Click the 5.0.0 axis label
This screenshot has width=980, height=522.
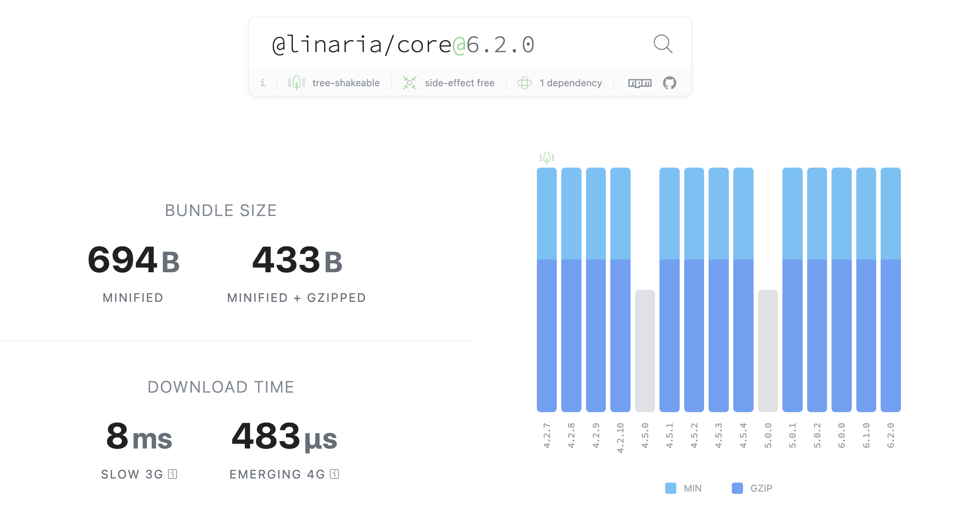point(768,436)
